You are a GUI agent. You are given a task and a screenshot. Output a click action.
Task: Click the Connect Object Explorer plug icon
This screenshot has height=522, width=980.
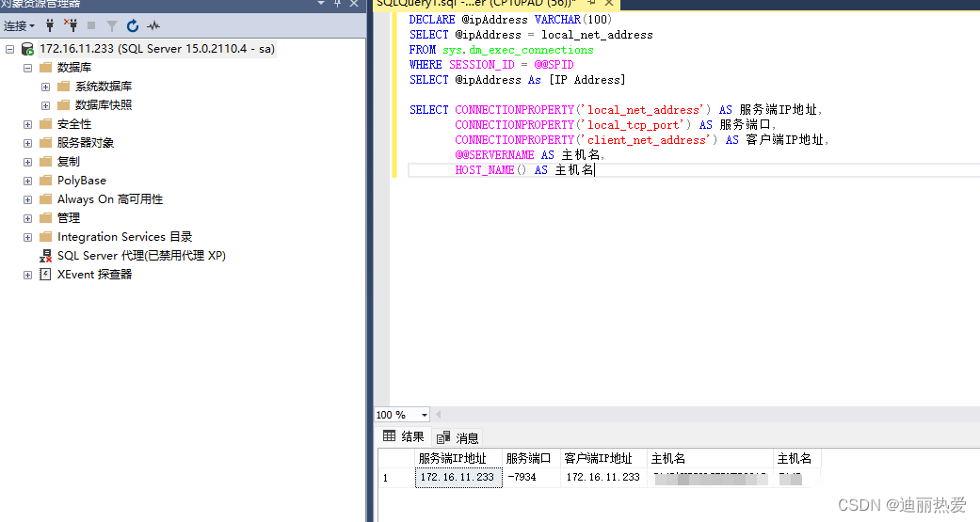point(50,25)
